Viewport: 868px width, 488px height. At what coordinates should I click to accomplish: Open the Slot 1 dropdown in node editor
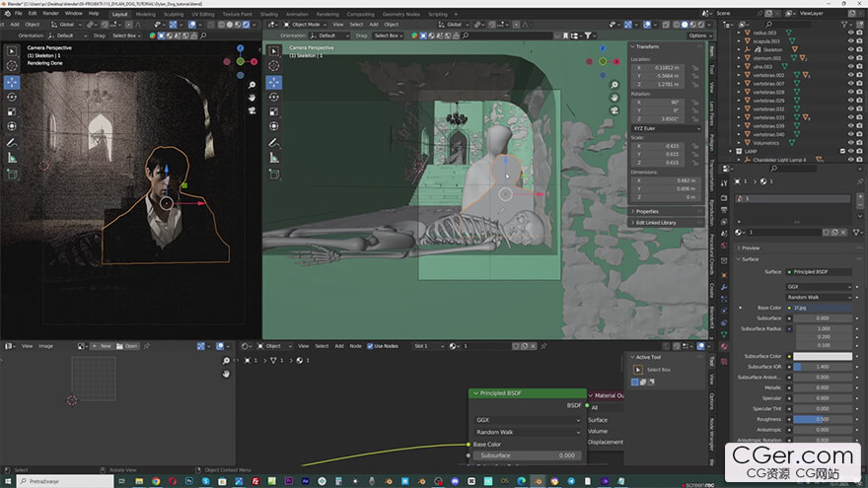[x=428, y=346]
